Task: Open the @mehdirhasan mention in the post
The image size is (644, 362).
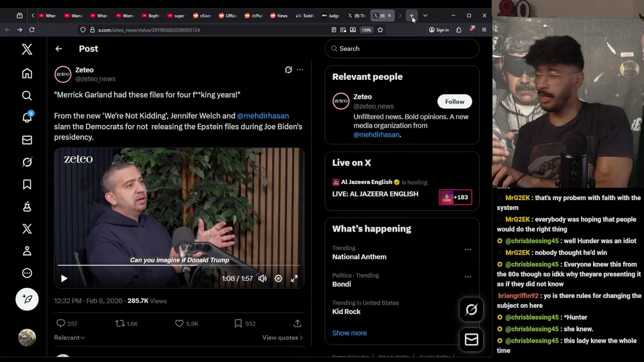Action: (263, 116)
